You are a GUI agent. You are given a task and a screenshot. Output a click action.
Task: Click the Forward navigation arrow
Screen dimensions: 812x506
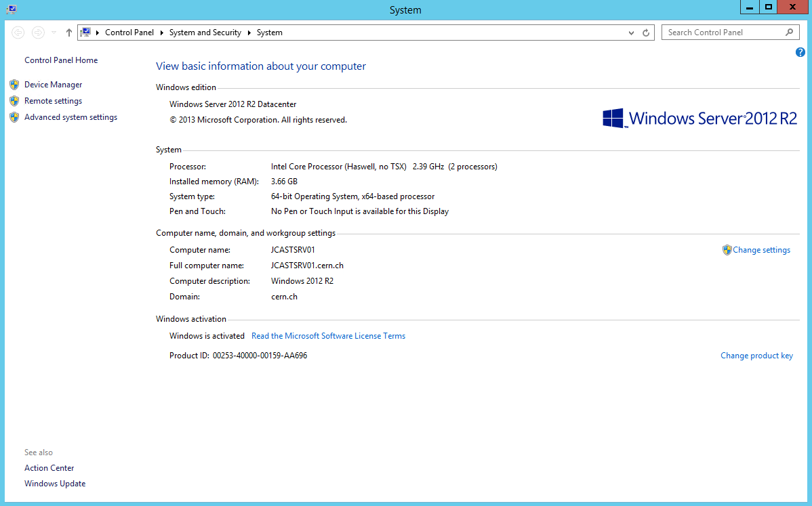[x=38, y=33]
